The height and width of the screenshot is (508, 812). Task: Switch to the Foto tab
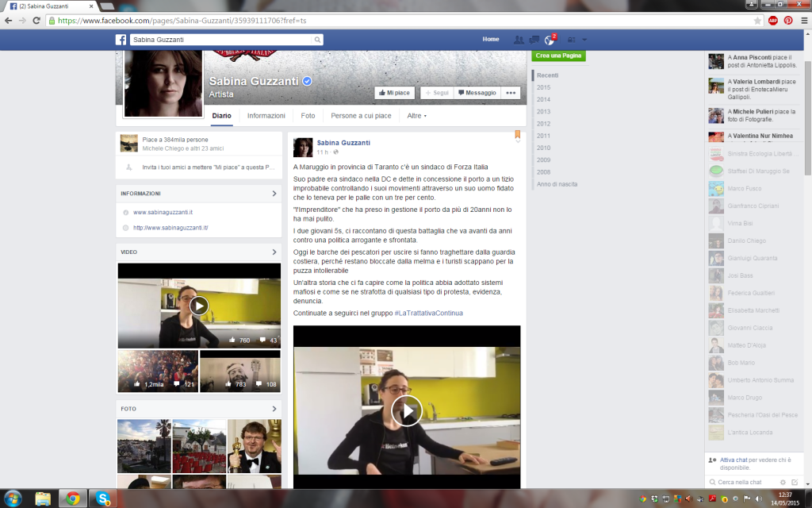point(308,116)
